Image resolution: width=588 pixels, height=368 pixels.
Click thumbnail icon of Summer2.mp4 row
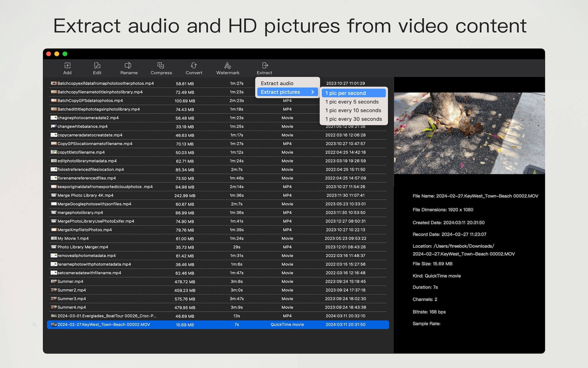point(54,290)
